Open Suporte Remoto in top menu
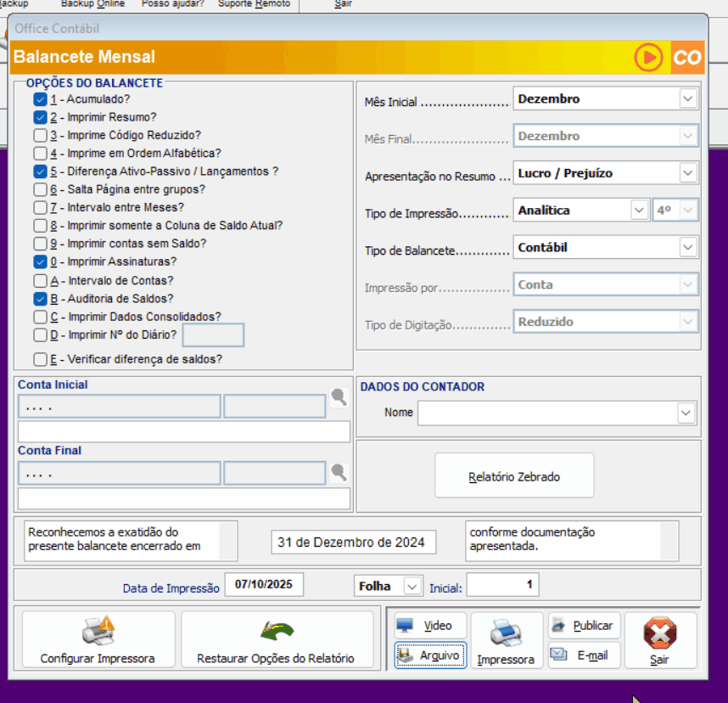This screenshot has width=728, height=703. [254, 4]
